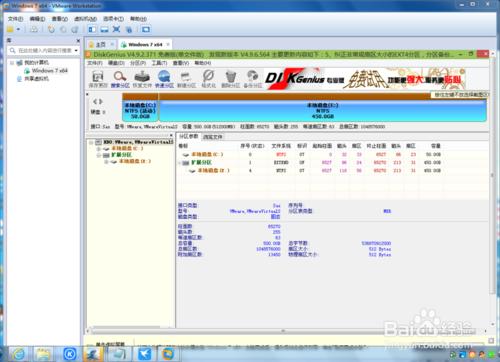Collapse Extended Partition row in partition table
This screenshot has width=500, height=362.
pyautogui.click(x=179, y=163)
